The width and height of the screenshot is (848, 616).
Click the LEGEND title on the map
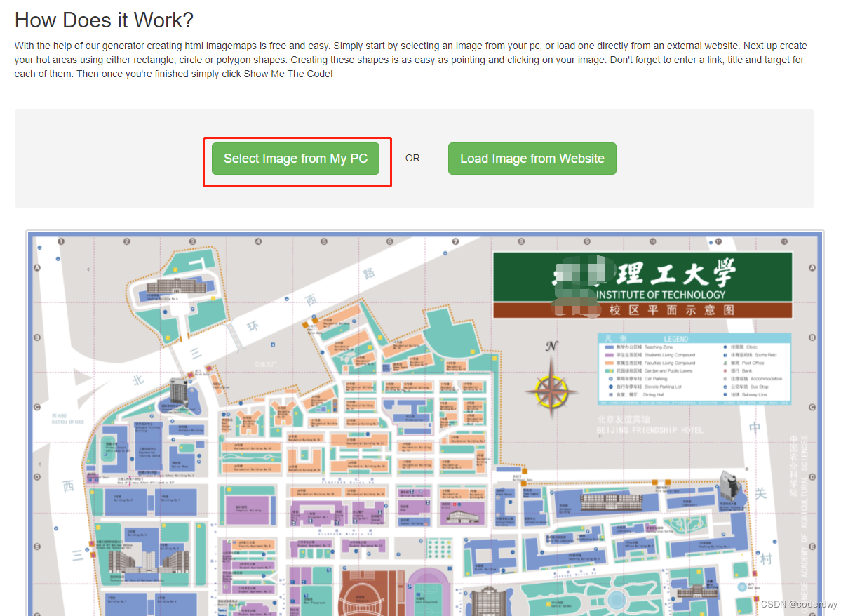676,339
